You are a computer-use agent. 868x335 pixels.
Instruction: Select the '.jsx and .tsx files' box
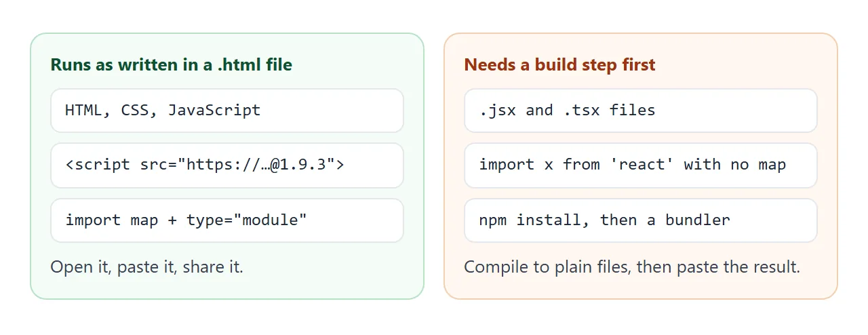click(x=641, y=111)
